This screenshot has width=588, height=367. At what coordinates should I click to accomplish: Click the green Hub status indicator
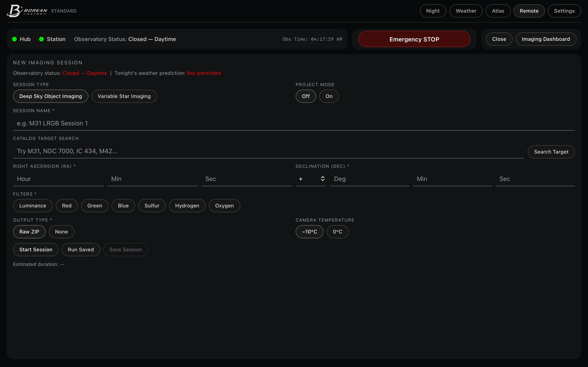pyautogui.click(x=14, y=39)
